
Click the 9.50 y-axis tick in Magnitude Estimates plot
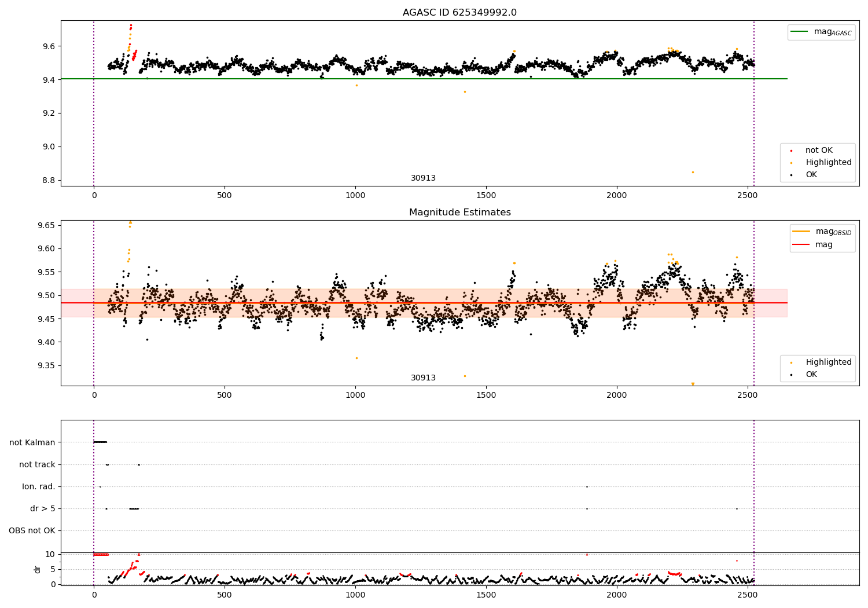pyautogui.click(x=46, y=296)
